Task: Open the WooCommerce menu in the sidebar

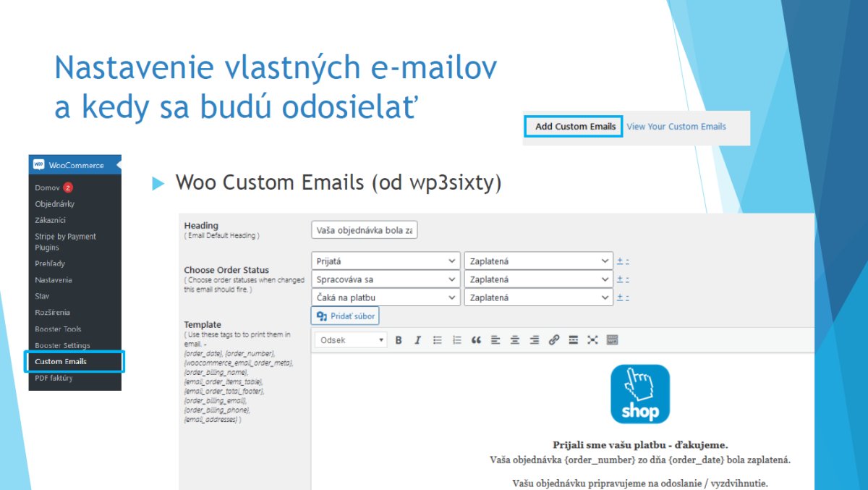Action: tap(75, 165)
